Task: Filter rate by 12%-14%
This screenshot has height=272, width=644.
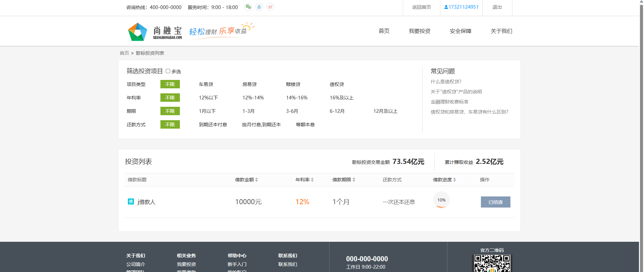Action: click(253, 98)
